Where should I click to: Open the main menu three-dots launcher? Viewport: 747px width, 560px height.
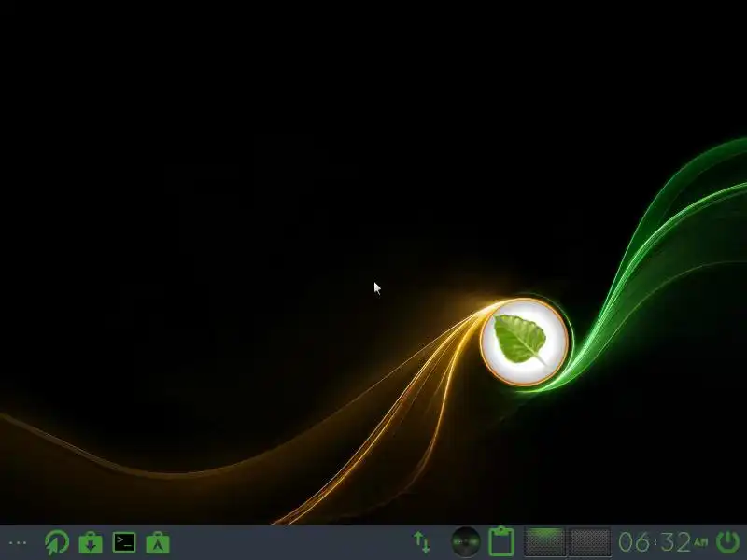pos(18,543)
